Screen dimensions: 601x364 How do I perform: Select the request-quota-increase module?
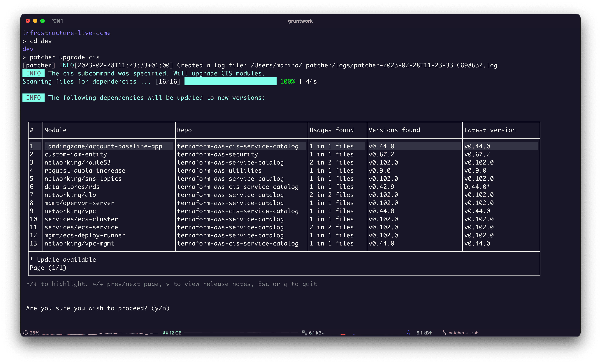coord(85,170)
